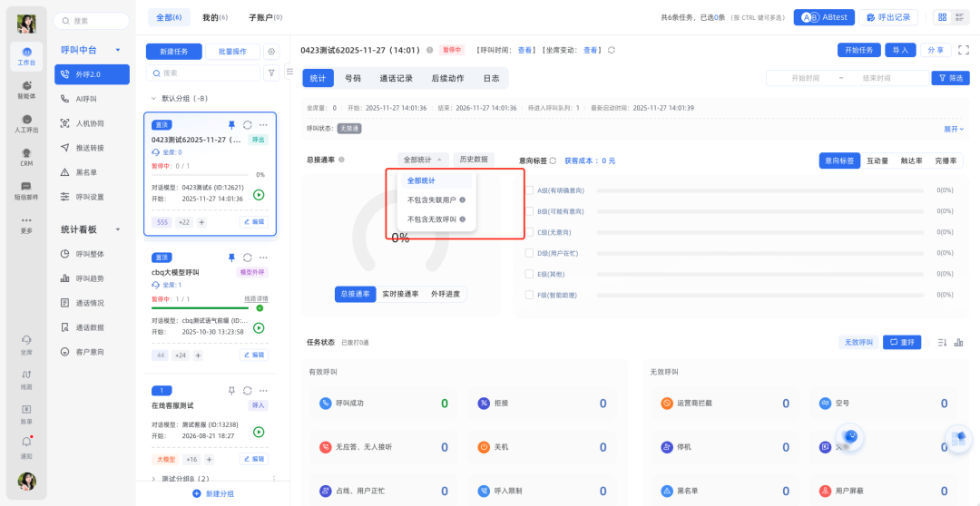Select 不包含失联用户 from the dropdown
Viewport: 980px width, 506px height.
431,199
